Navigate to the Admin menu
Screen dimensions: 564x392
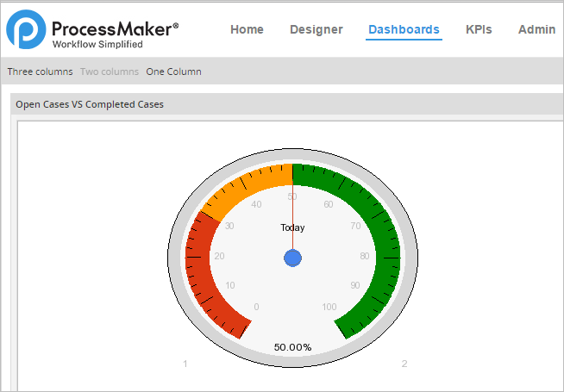tap(536, 29)
